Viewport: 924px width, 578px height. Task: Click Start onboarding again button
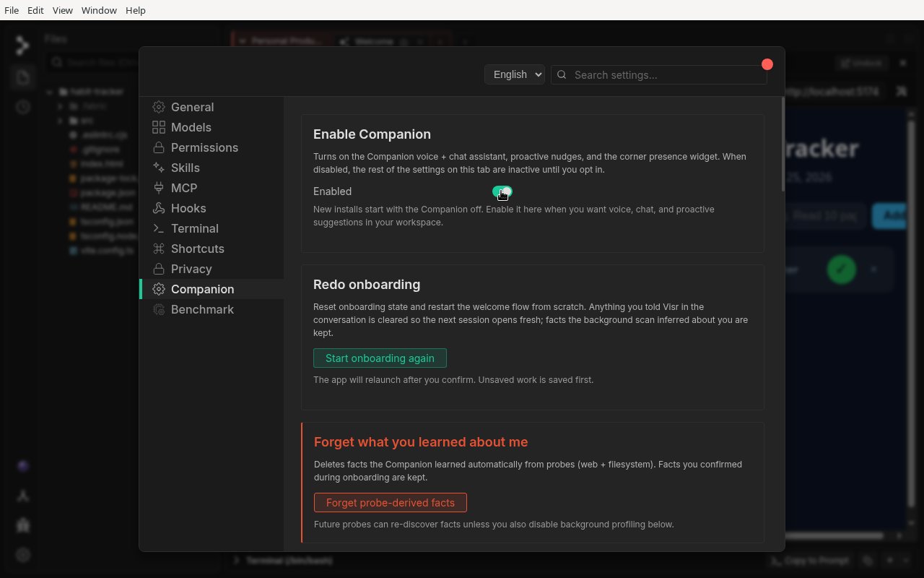point(380,358)
